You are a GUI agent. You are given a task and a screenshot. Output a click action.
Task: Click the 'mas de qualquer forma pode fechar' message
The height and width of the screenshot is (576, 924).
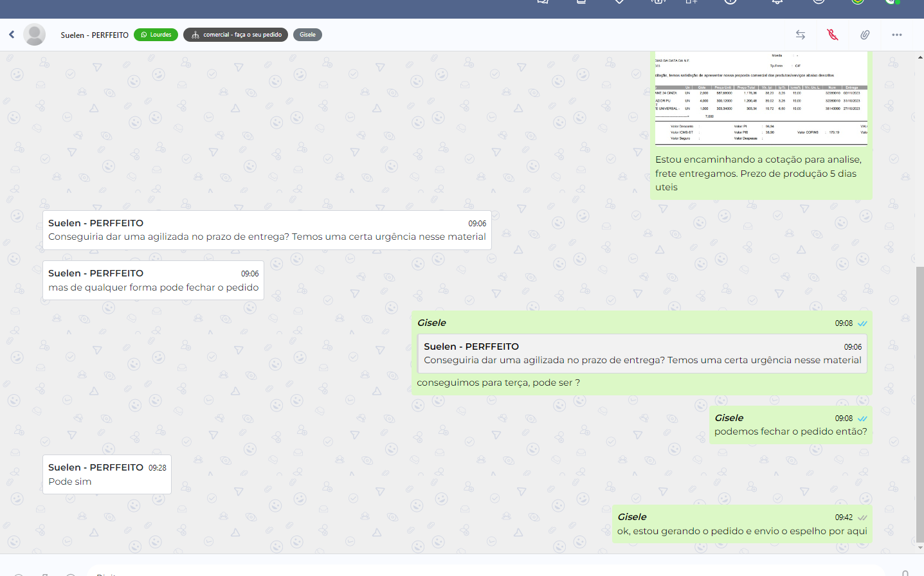pyautogui.click(x=153, y=287)
